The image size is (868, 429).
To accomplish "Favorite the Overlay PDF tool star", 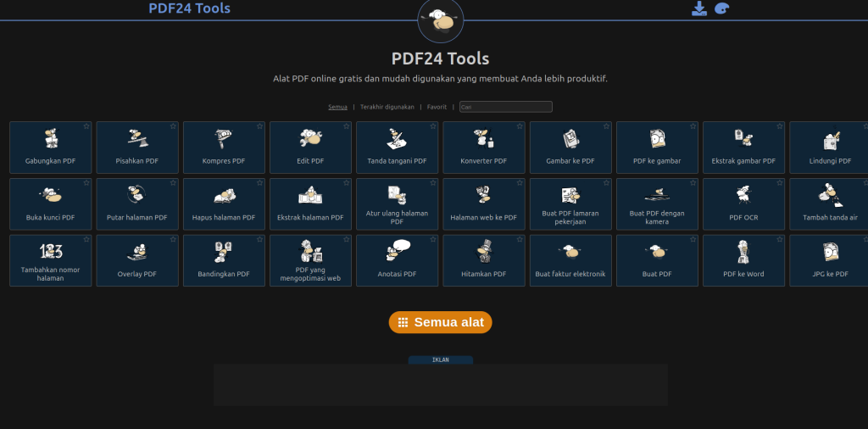I will [x=173, y=239].
